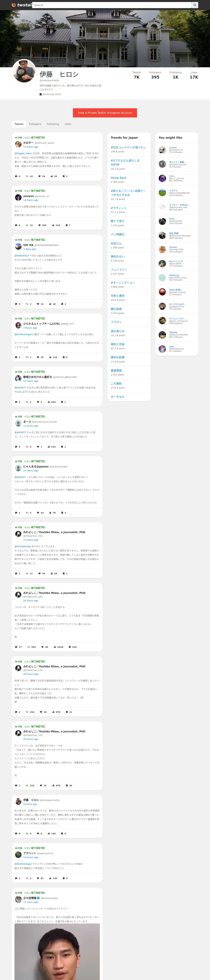Open みわよしこ author name, 12 hours ago tweet
210x980 pixels.
[x=54, y=532]
